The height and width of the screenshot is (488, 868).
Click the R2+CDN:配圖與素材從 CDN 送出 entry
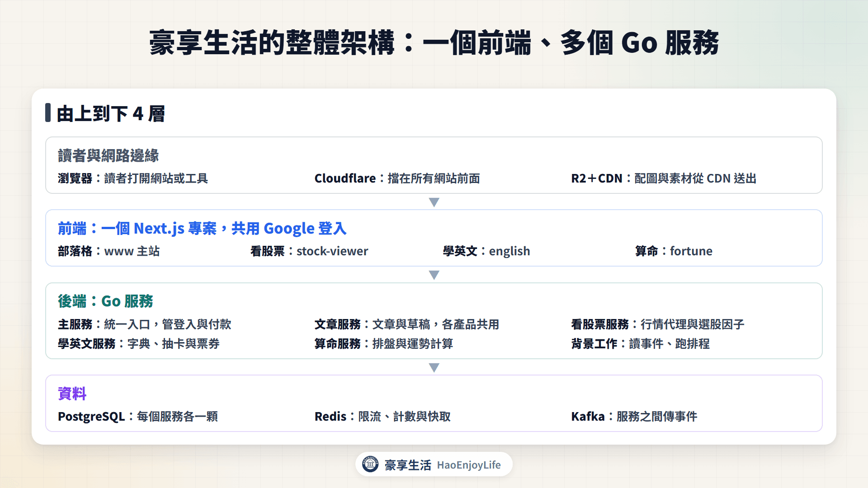[x=664, y=178]
